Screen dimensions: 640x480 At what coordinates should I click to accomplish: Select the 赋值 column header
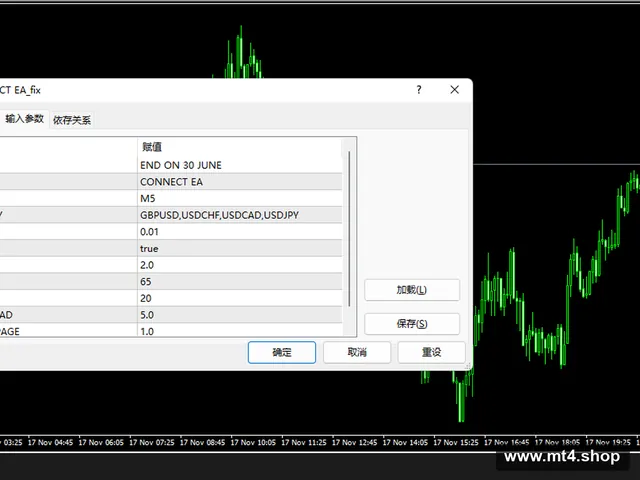tap(240, 147)
